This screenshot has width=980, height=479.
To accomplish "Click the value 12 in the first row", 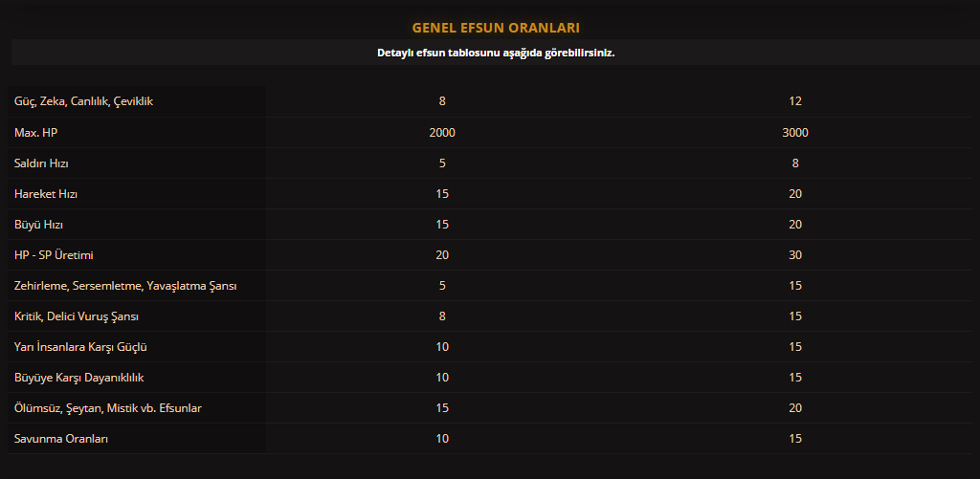I will tap(795, 101).
